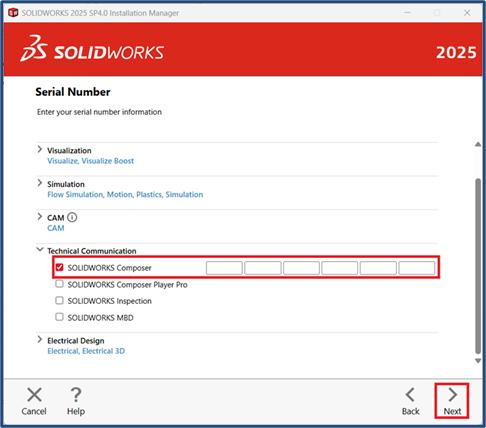The width and height of the screenshot is (486, 428).
Task: Uncheck SOLIDWORKS Composer checkbox
Action: pos(59,267)
